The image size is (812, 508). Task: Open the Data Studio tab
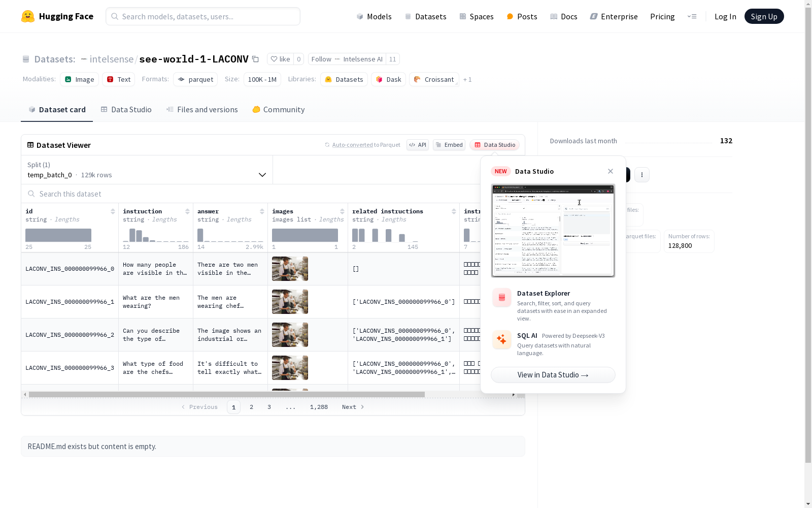pyautogui.click(x=126, y=110)
